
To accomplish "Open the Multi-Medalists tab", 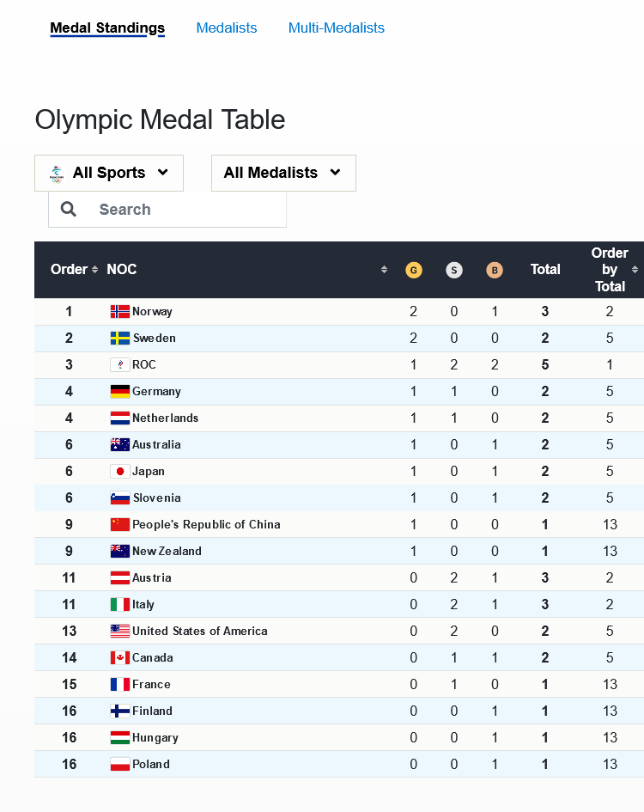I will coord(337,28).
